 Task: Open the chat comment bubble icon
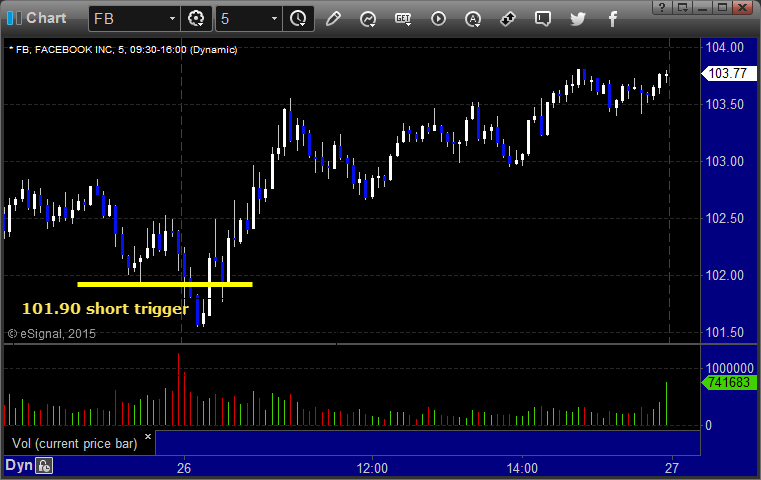click(543, 19)
